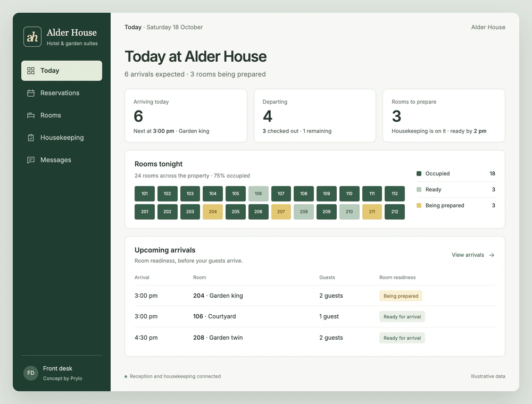The height and width of the screenshot is (404, 532).
Task: Select ready room tile 106
Action: (x=258, y=193)
